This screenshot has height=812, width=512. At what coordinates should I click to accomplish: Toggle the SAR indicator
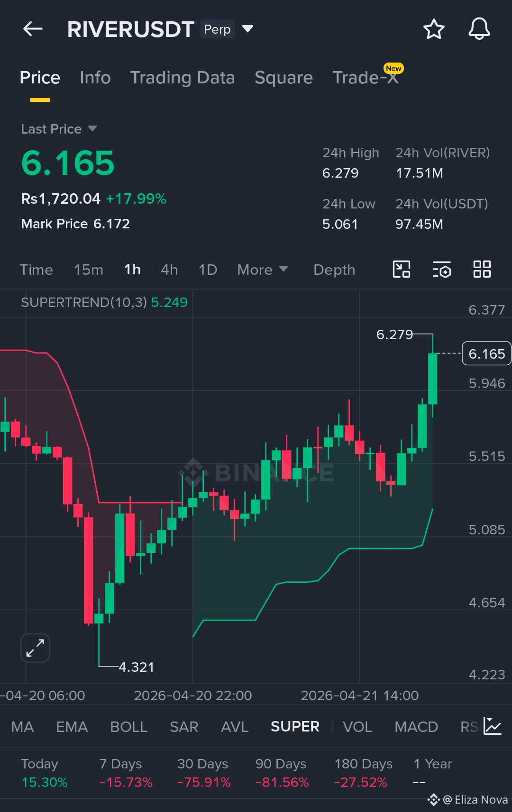[x=184, y=727]
